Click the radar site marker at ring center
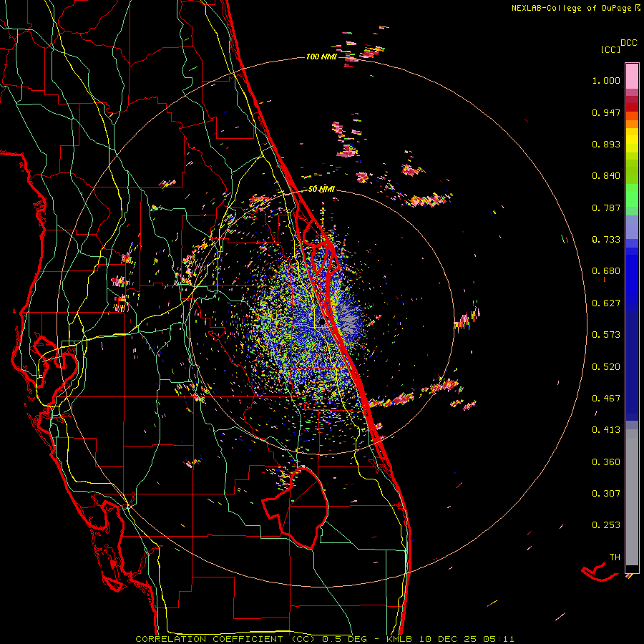Screen dimensions: 644x644 [x=322, y=323]
